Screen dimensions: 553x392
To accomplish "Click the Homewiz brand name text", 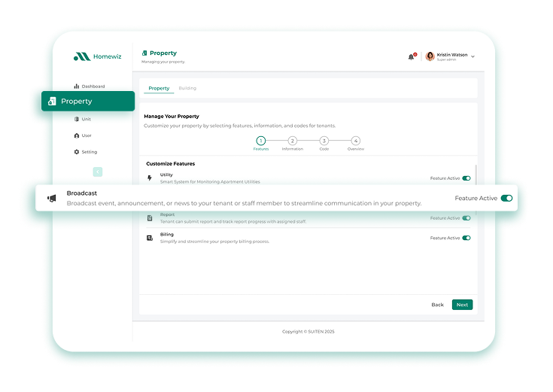I will [107, 56].
